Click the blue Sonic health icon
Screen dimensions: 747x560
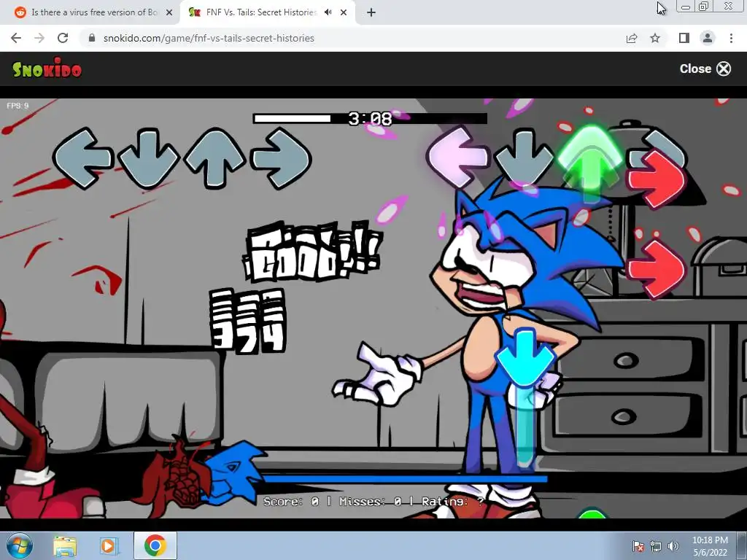tap(232, 472)
